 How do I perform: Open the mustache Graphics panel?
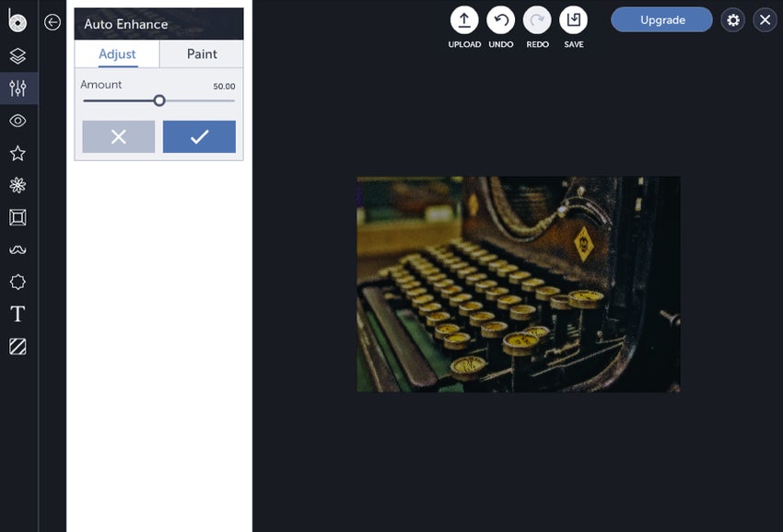click(x=18, y=249)
